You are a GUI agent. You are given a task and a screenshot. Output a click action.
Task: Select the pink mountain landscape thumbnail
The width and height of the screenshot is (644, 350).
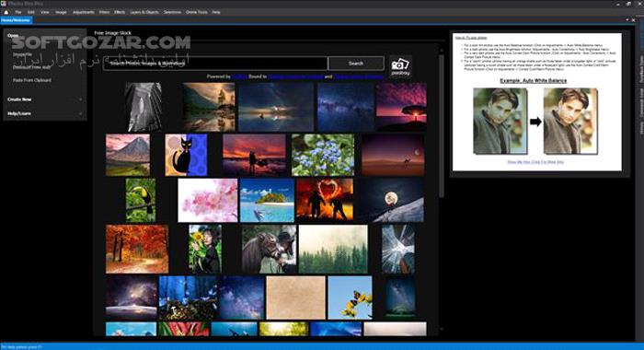click(x=128, y=155)
